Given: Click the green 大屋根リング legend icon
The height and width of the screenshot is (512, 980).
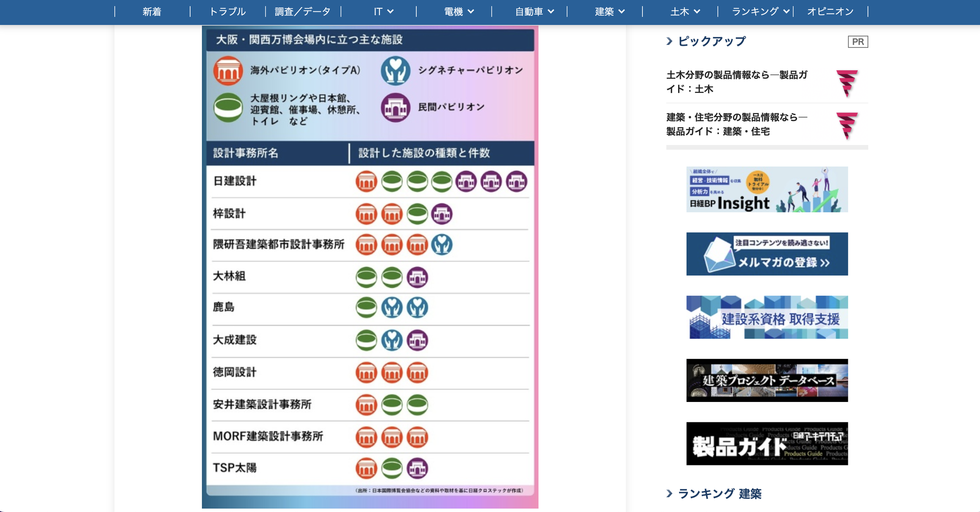Looking at the screenshot, I should (228, 108).
